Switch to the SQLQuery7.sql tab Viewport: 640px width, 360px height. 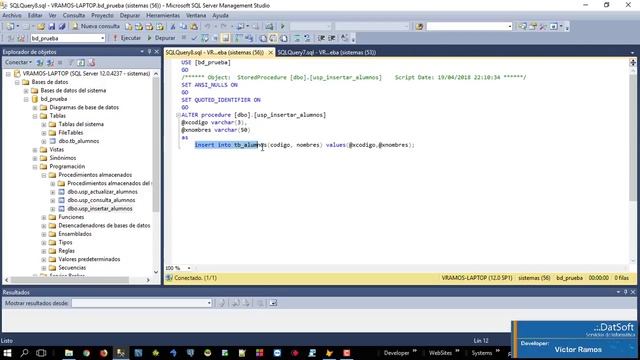pyautogui.click(x=327, y=53)
